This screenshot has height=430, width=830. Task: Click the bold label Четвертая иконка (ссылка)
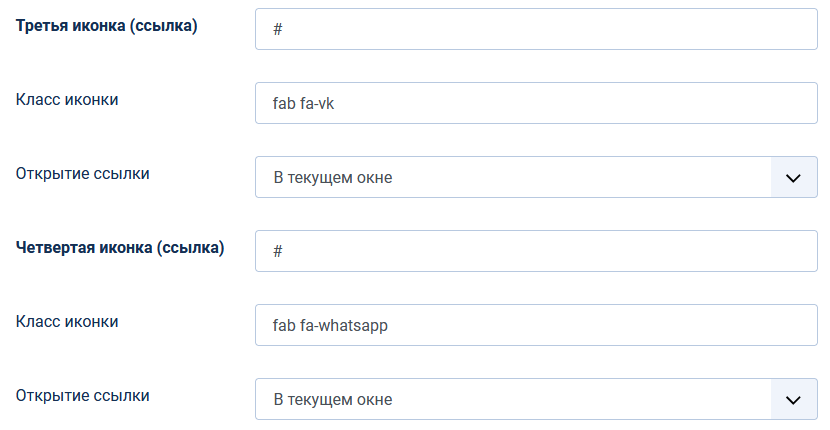coord(120,248)
